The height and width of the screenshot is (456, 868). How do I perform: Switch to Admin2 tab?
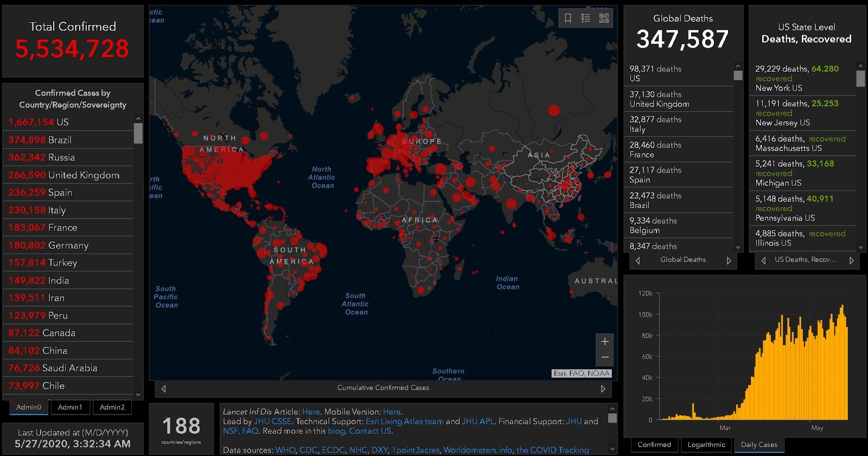(x=112, y=407)
